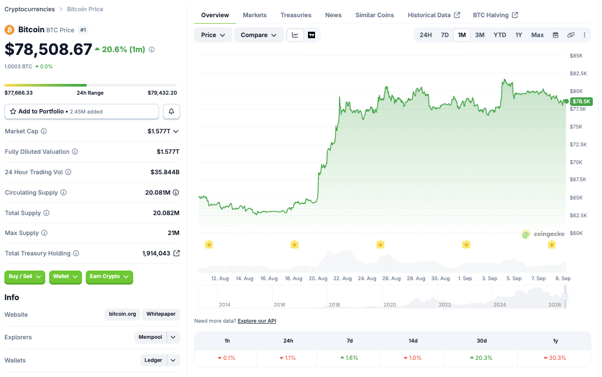The width and height of the screenshot is (602, 377).
Task: Select the Max time range
Action: click(x=537, y=35)
